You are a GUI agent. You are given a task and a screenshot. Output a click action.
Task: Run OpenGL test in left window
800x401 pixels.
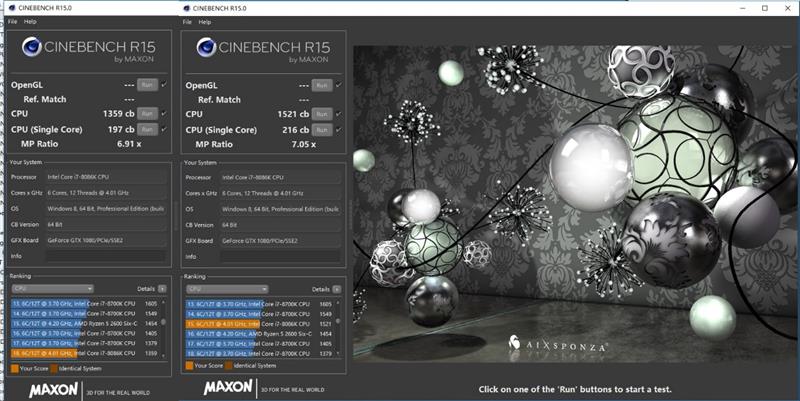(x=147, y=85)
